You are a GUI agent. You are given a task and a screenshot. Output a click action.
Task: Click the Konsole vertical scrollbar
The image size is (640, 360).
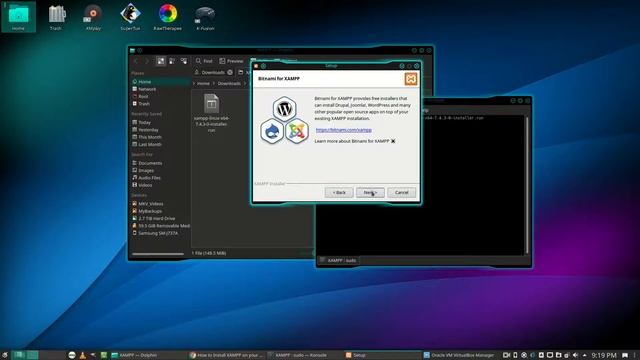click(x=527, y=185)
